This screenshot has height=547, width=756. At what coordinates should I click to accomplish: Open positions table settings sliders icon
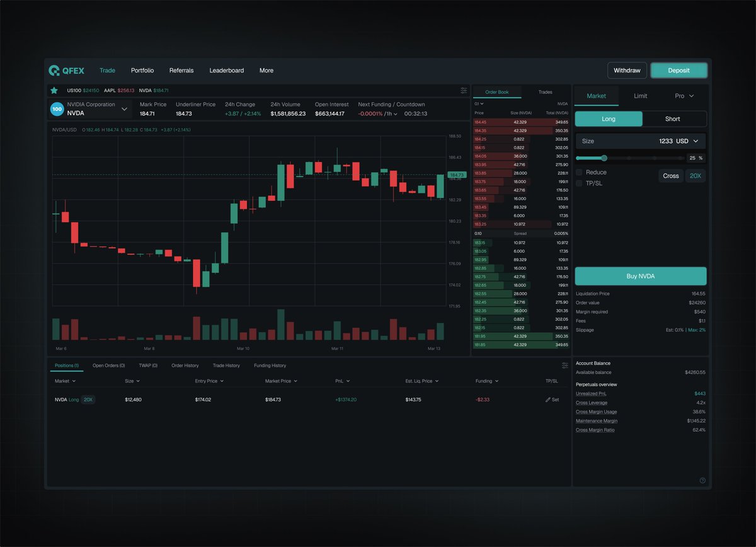pos(565,366)
